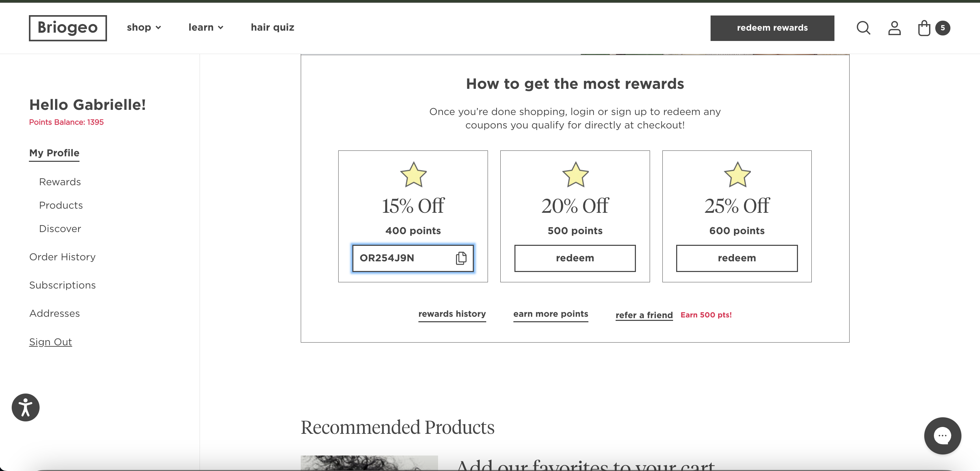The height and width of the screenshot is (471, 980).
Task: Click the account profile icon
Action: click(x=894, y=28)
